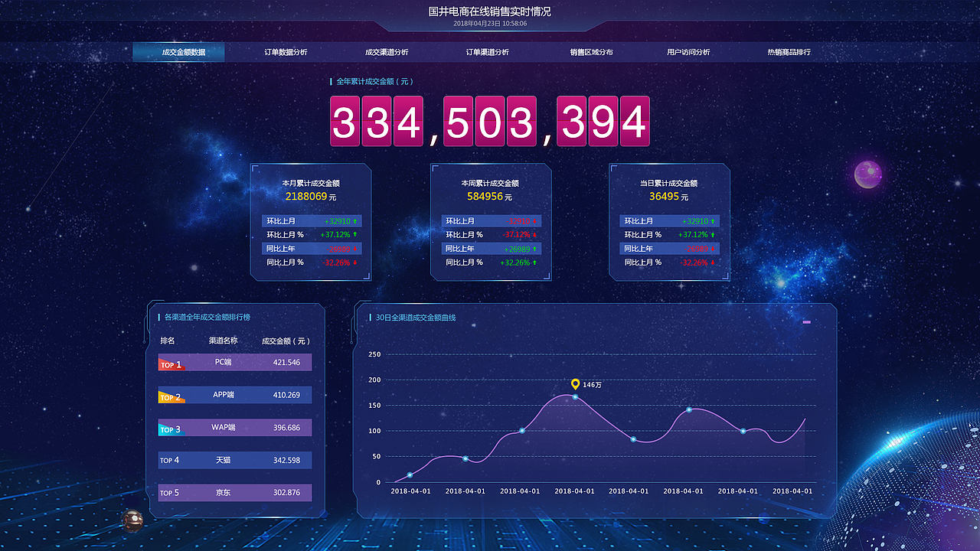The image size is (980, 551).
Task: Click the TOP 5 rank badge
Action: click(170, 493)
